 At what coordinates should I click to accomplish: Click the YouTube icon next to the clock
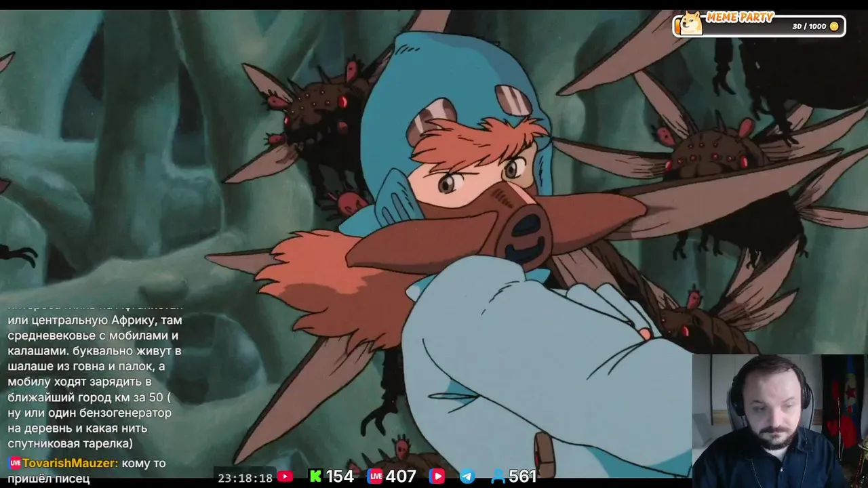pos(285,476)
